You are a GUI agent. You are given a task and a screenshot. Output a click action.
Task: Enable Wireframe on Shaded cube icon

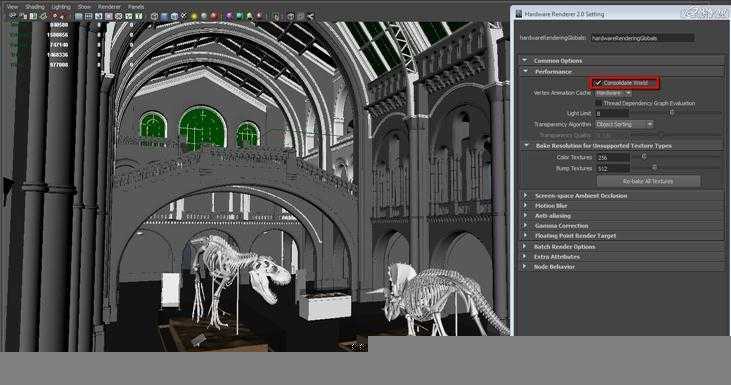click(x=174, y=16)
